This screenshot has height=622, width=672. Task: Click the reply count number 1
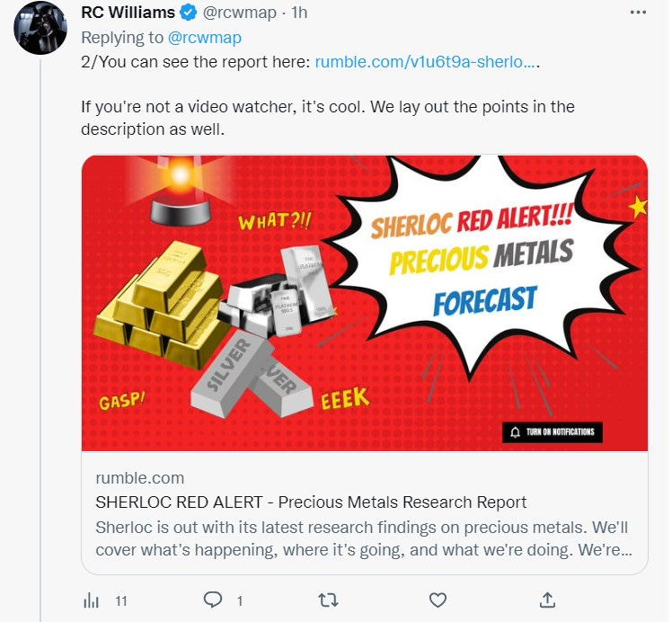pos(240,601)
